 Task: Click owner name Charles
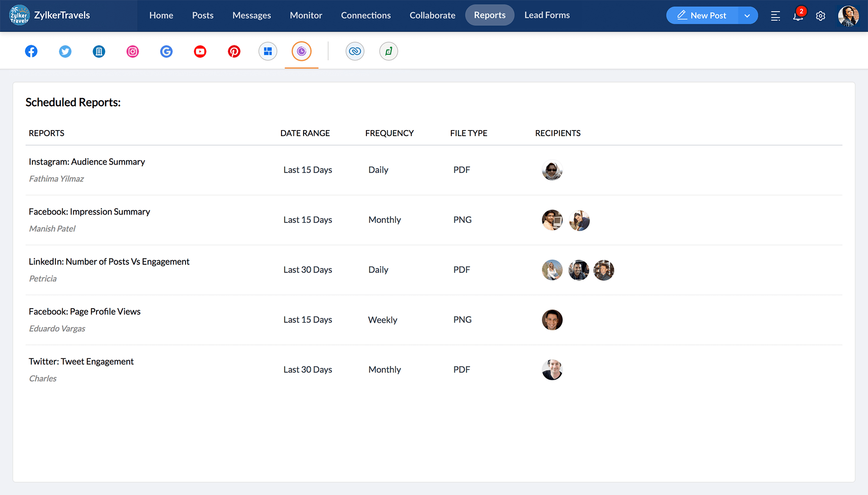tap(43, 378)
